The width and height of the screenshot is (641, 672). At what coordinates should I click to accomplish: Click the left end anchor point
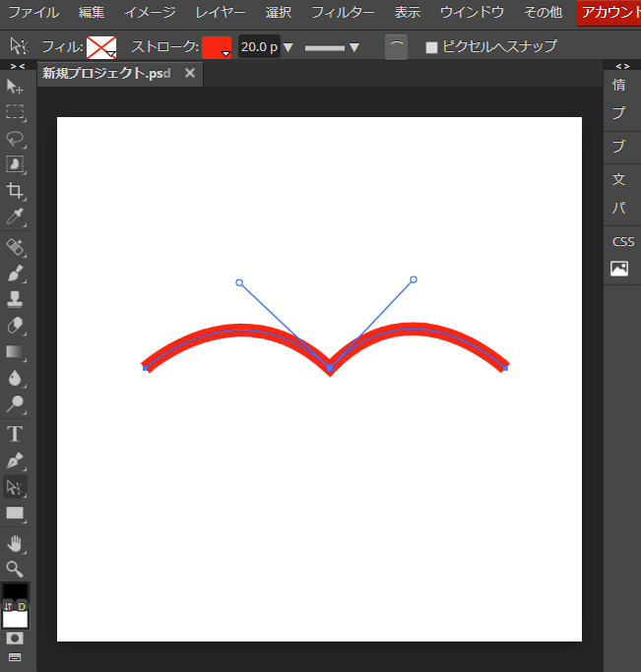pyautogui.click(x=145, y=368)
